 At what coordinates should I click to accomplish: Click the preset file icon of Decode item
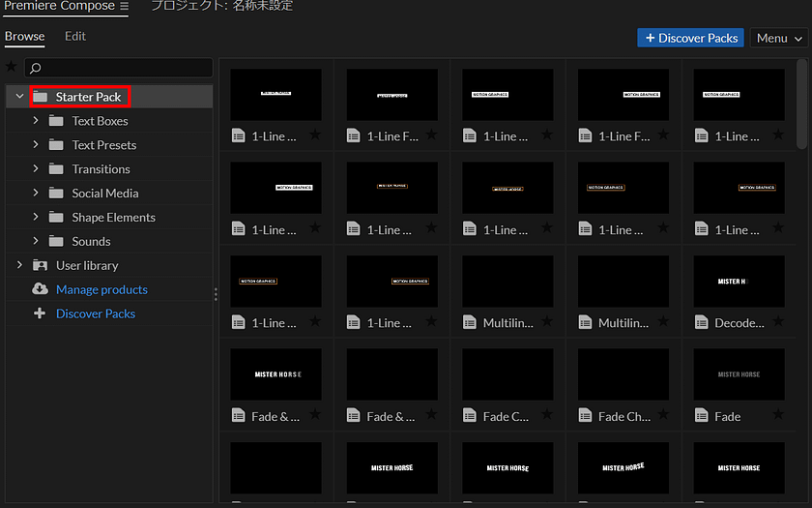tap(701, 323)
